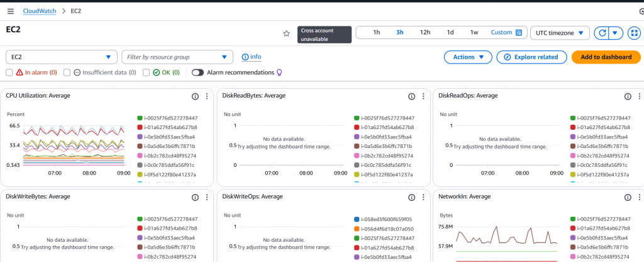The width and height of the screenshot is (644, 262).
Task: Click the green i-0025f76d527278447 legend swatch
Action: tap(140, 118)
